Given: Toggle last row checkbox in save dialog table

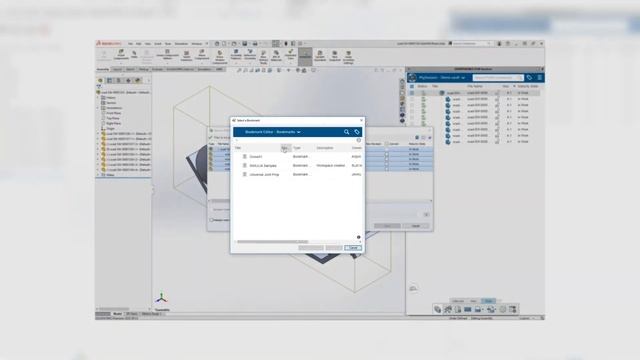Looking at the screenshot, I should [x=387, y=169].
